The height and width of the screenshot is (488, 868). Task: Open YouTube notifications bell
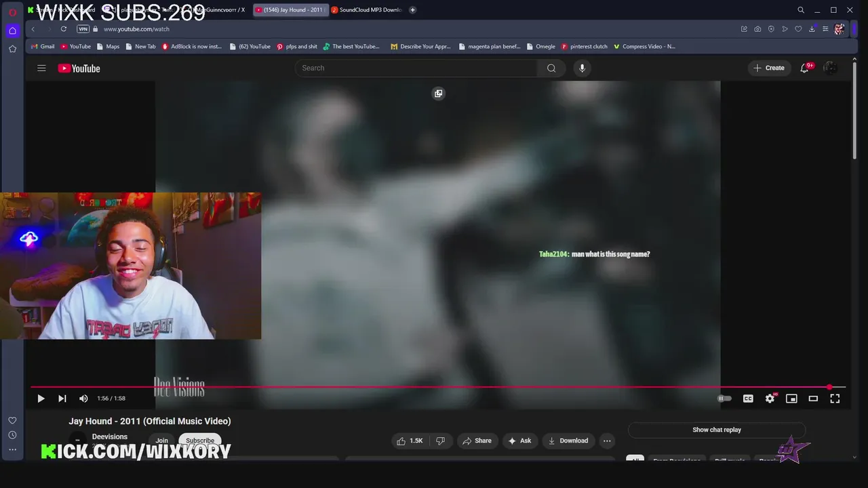805,68
